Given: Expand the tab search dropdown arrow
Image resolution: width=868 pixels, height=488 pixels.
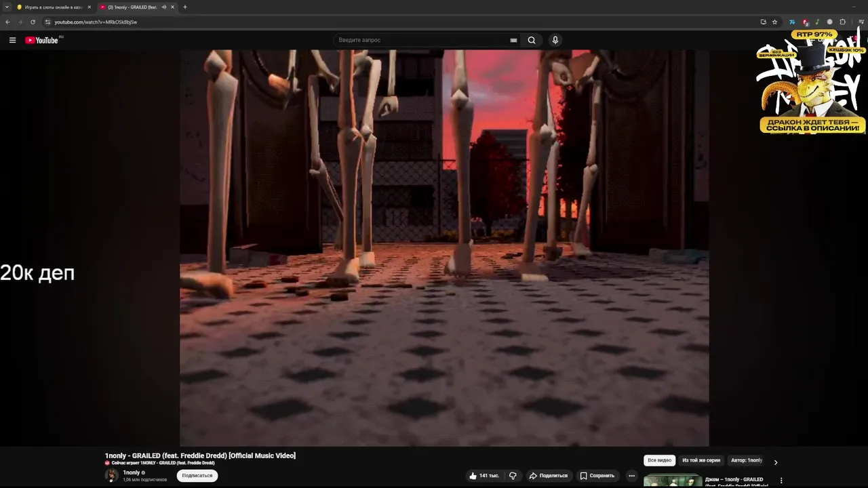Looking at the screenshot, I should tap(7, 7).
